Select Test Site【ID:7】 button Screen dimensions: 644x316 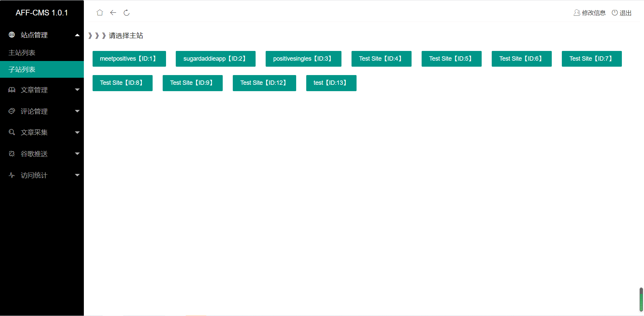pos(592,59)
